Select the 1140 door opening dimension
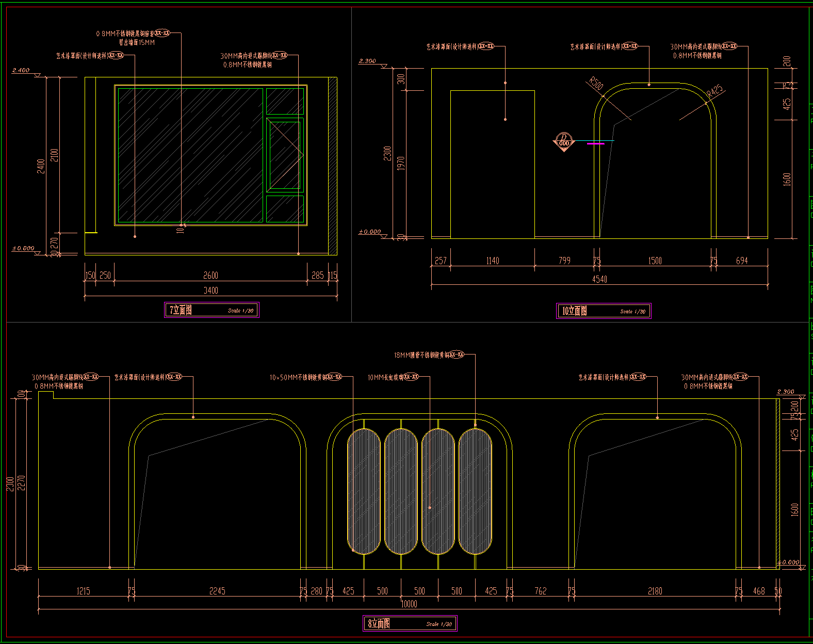813x644 pixels. tap(493, 261)
